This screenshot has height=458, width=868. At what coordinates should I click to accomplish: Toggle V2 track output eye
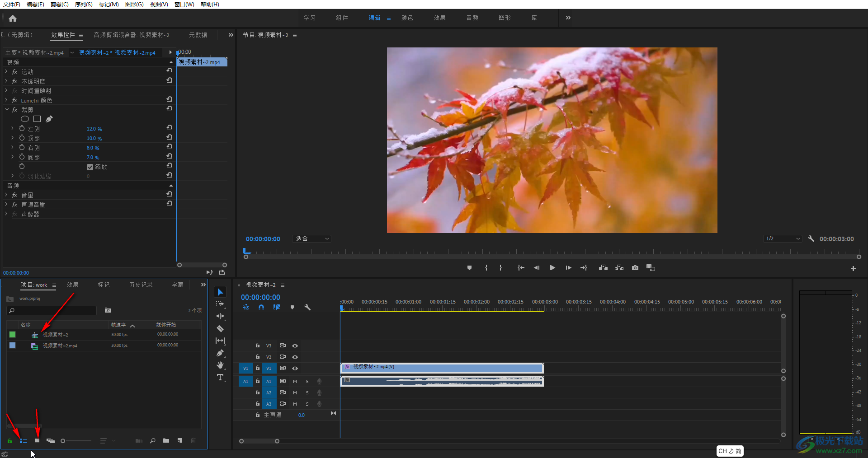295,357
